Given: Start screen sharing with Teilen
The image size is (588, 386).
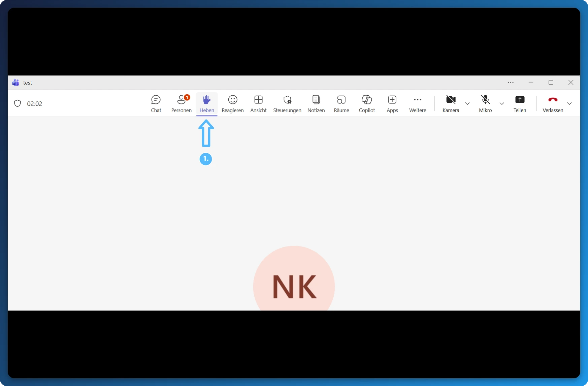Looking at the screenshot, I should [x=520, y=103].
